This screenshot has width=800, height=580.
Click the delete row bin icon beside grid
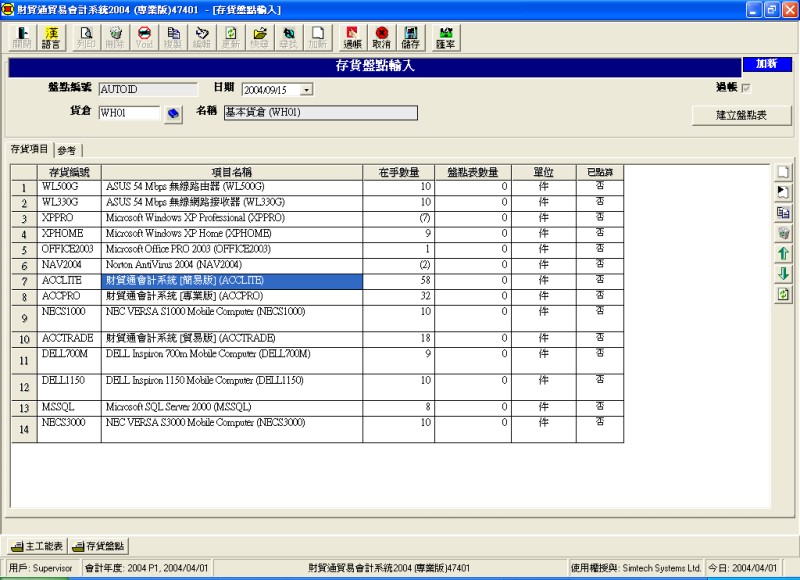pos(783,233)
